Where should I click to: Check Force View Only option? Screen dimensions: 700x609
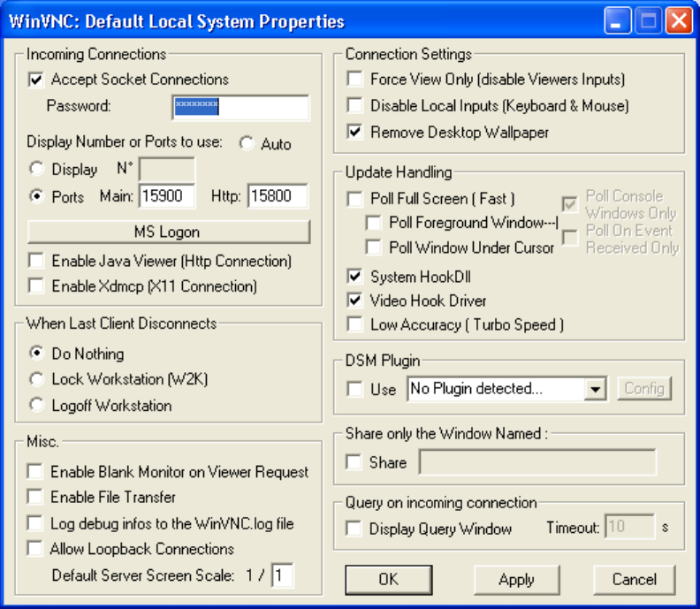click(x=355, y=79)
